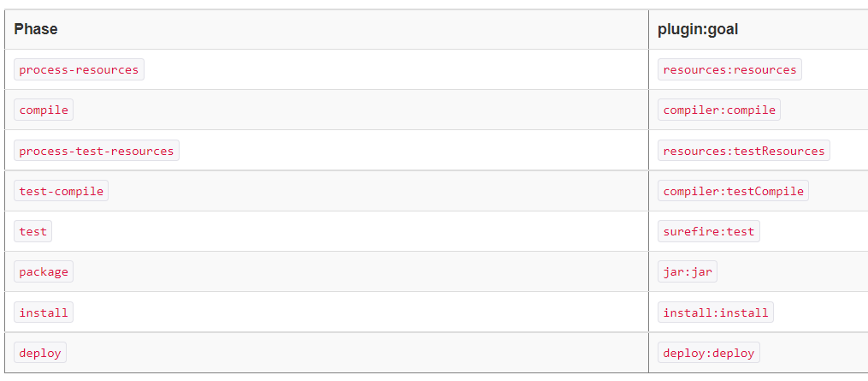Click the install:install goal label
The width and height of the screenshot is (868, 381).
715,313
